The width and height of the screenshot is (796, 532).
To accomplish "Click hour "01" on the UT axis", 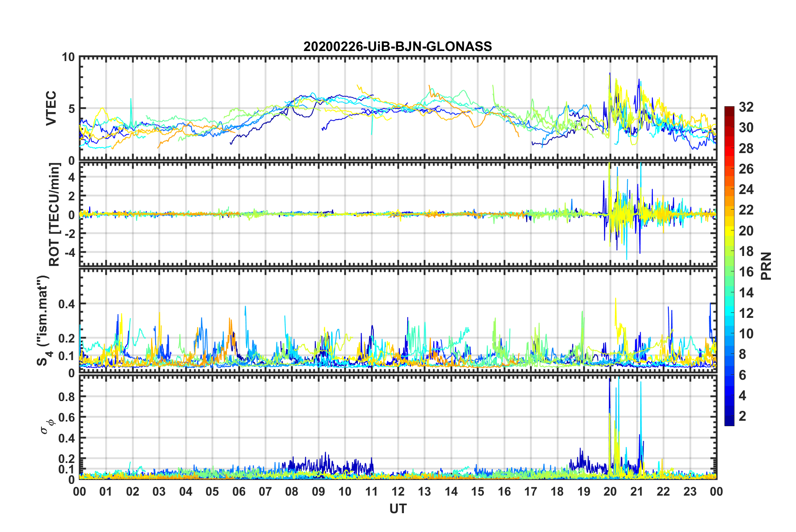I will point(106,491).
